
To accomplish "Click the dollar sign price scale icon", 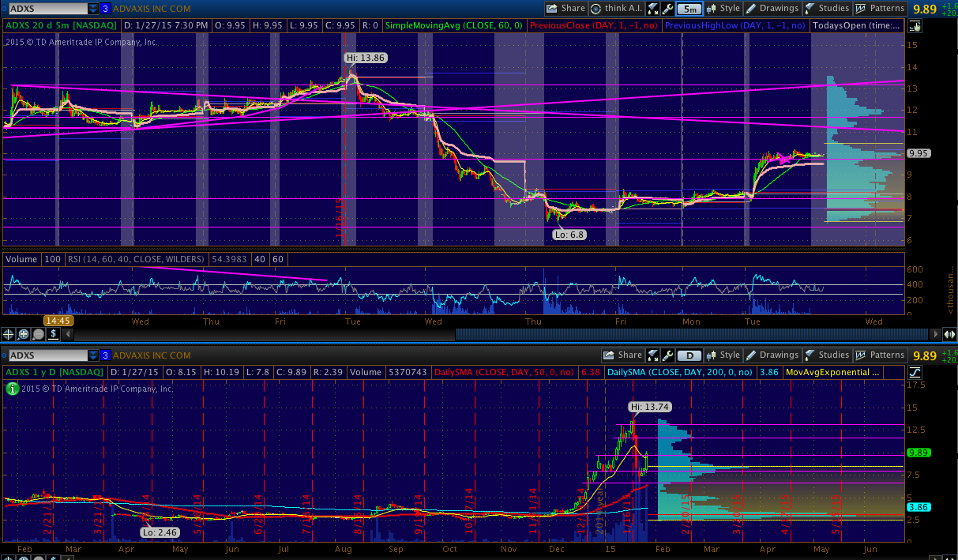I will click(53, 334).
